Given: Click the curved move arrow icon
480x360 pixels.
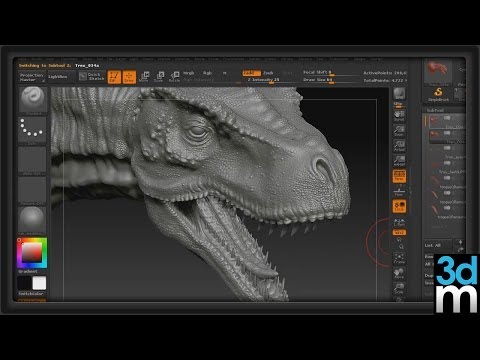Looking at the screenshot, I should [x=460, y=250].
